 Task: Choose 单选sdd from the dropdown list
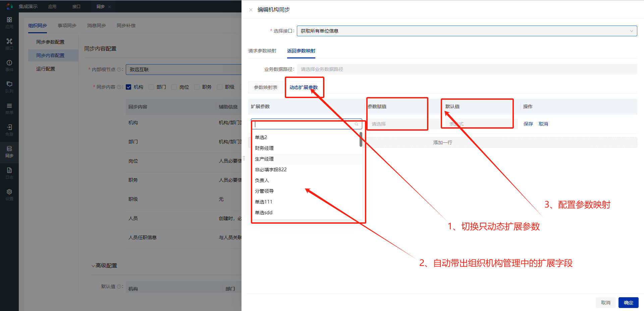[x=307, y=213]
